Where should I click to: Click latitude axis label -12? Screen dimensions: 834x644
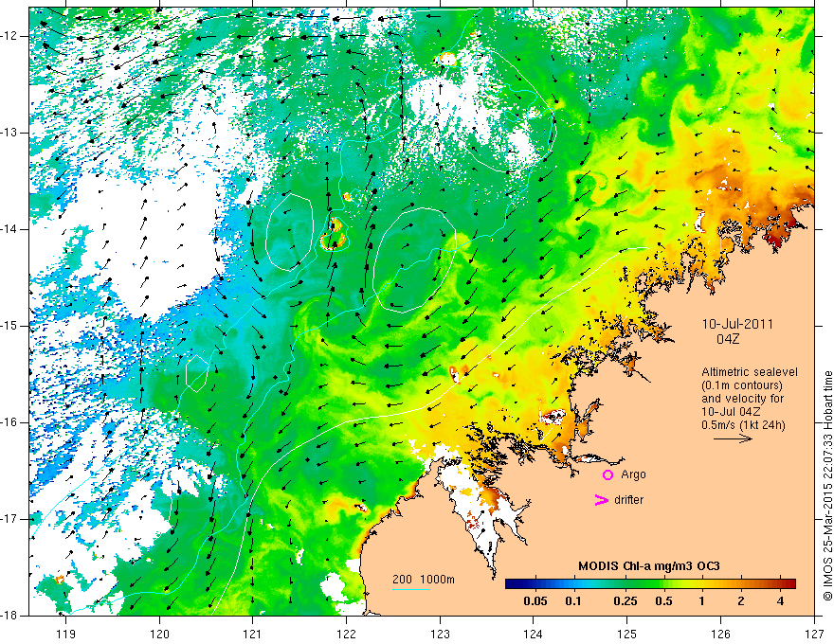(x=9, y=36)
